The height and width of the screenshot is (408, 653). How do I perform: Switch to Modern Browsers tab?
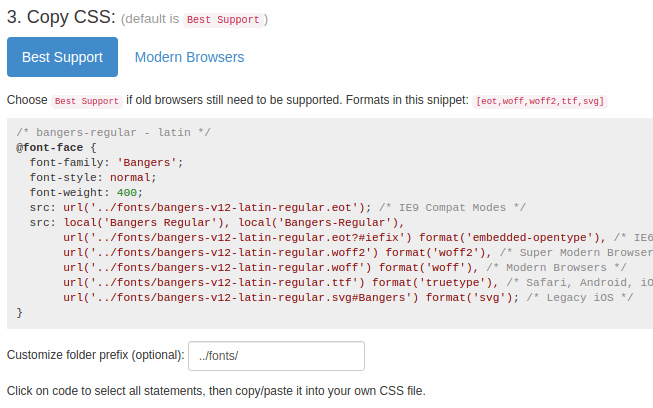point(189,57)
